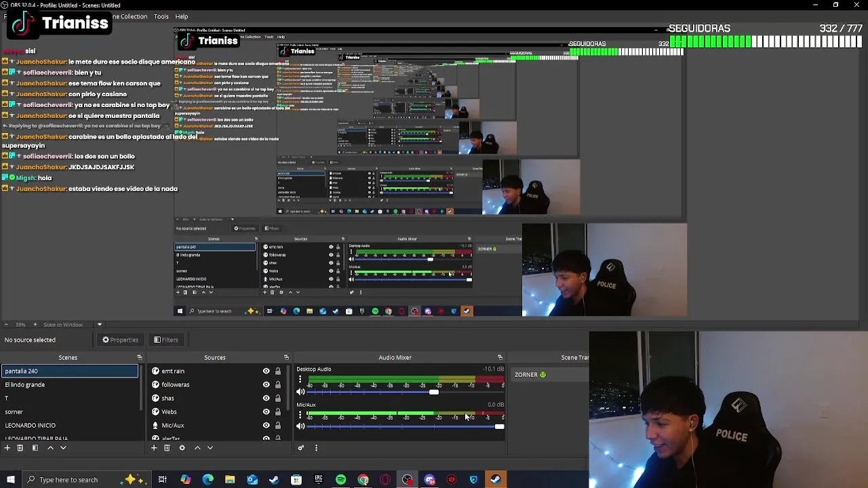Add a new scene with the plus icon
This screenshot has width=868, height=488.
[x=7, y=448]
